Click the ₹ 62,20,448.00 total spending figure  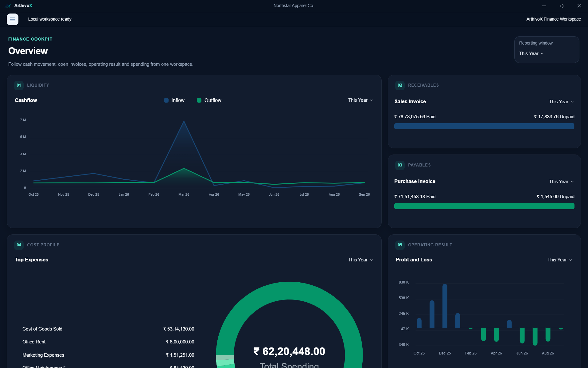click(289, 351)
